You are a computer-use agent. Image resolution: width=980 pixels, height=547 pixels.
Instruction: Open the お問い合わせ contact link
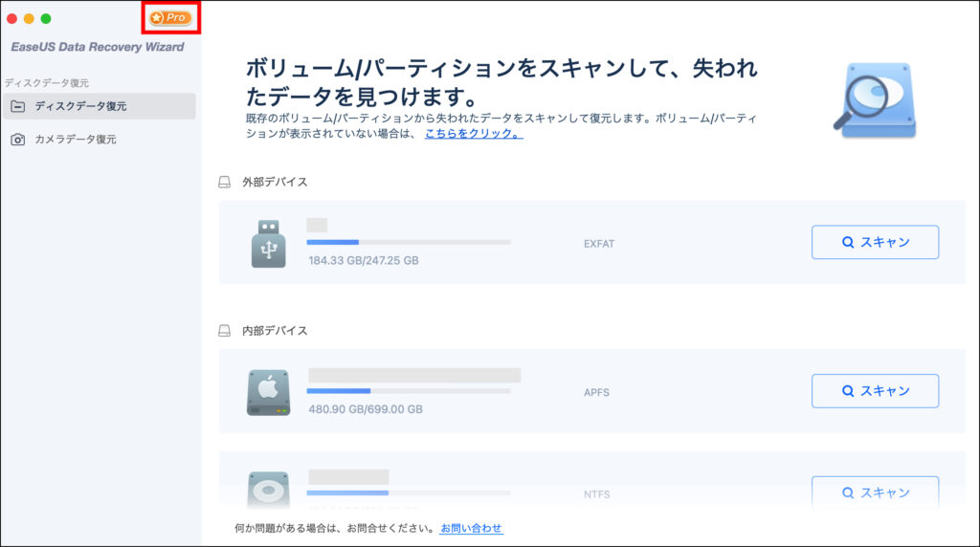click(471, 528)
